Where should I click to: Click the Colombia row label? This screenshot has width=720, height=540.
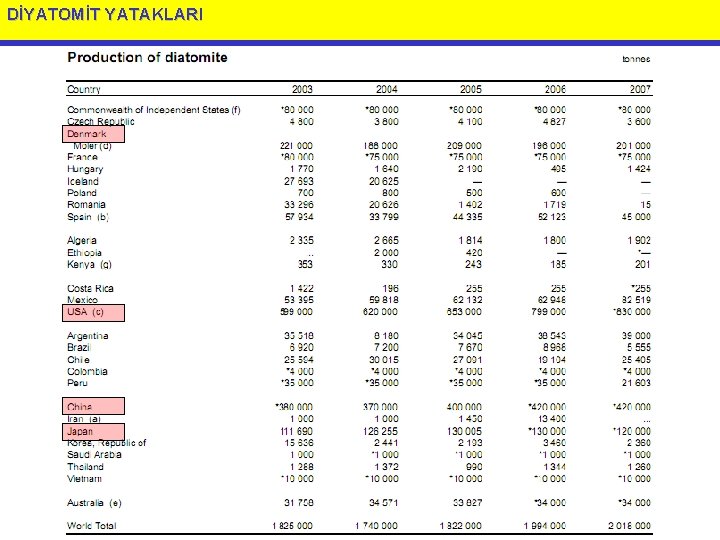coord(87,371)
